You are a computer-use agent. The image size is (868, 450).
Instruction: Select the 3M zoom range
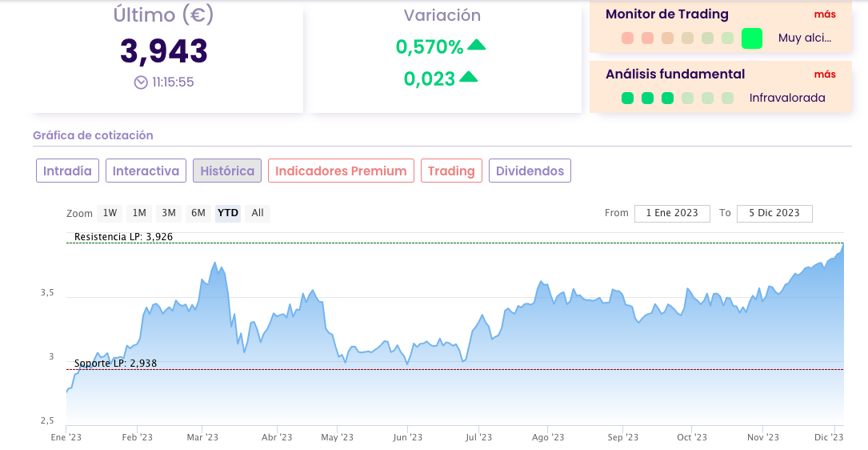click(x=169, y=213)
